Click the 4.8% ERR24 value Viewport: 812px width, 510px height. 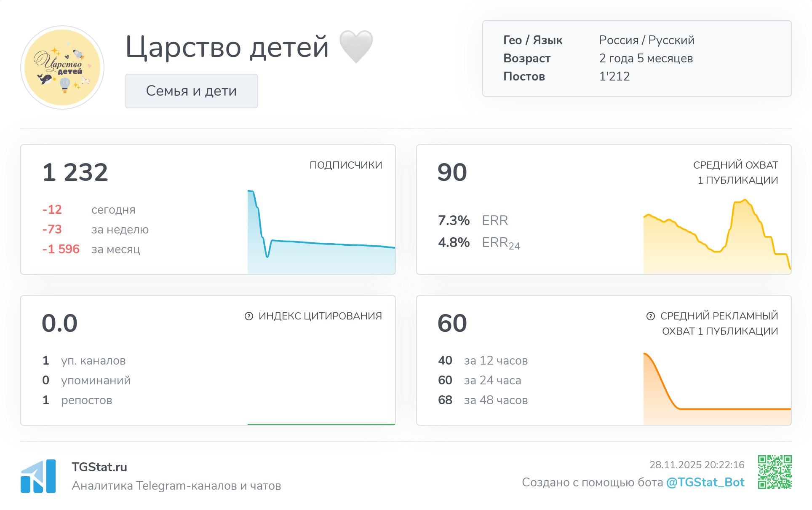454,242
